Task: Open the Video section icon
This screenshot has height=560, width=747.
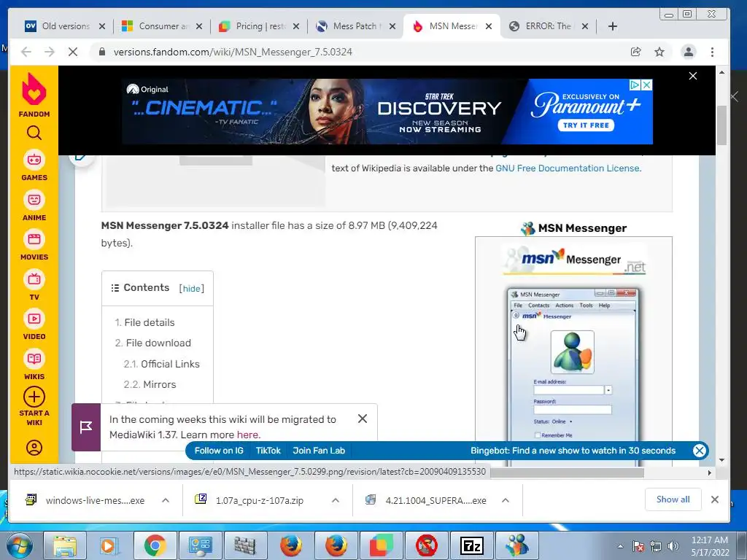Action: click(x=34, y=319)
